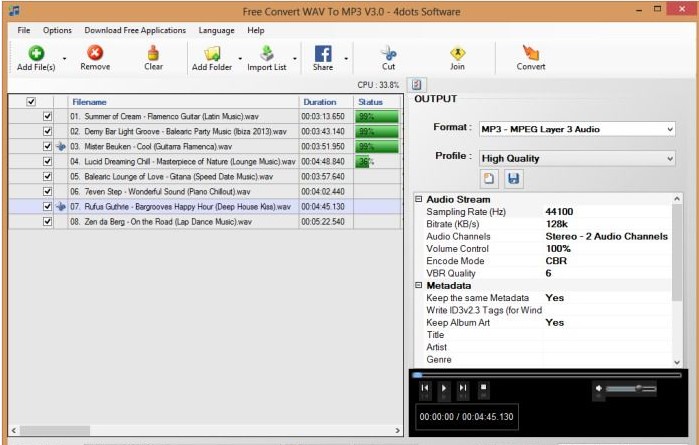Screen dimensions: 699x445
Task: Click the Volume Control 100% value
Action: 558,248
